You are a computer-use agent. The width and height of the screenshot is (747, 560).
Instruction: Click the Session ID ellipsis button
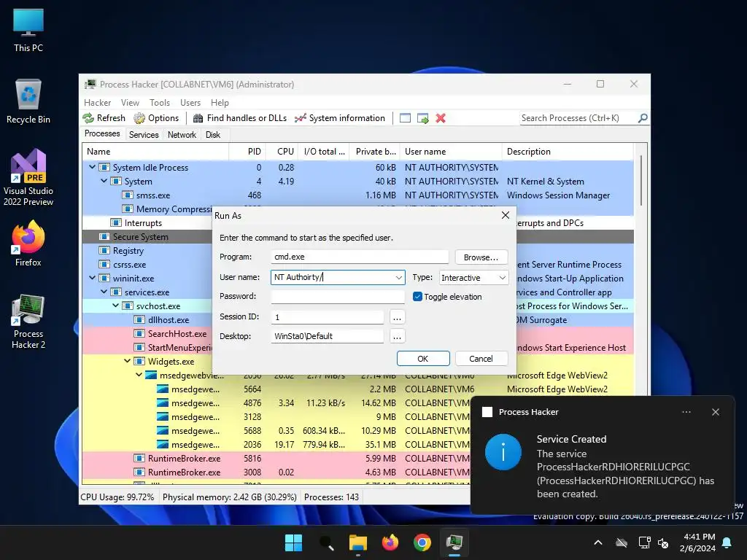[x=397, y=317]
